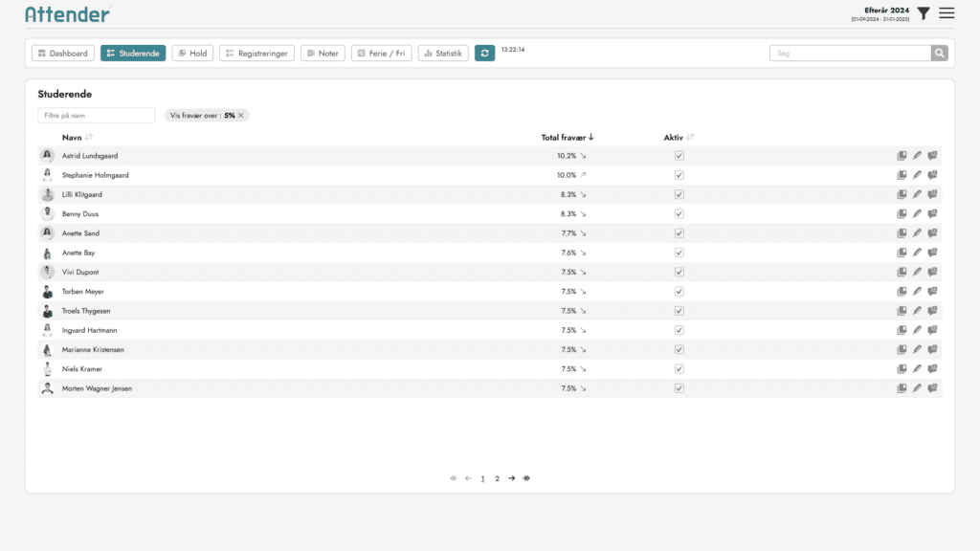This screenshot has height=551, width=980.
Task: Toggle Aktiv checkbox for Torben Meyer
Action: point(679,292)
